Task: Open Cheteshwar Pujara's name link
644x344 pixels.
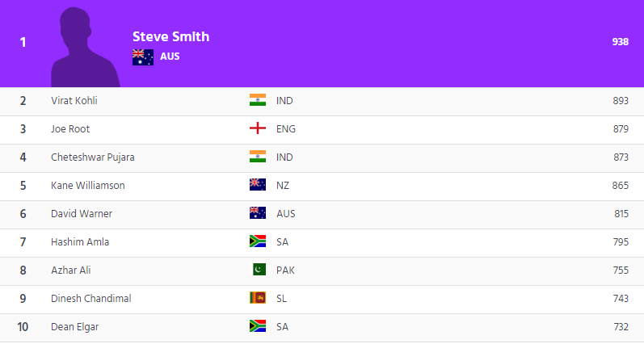Action: (93, 157)
